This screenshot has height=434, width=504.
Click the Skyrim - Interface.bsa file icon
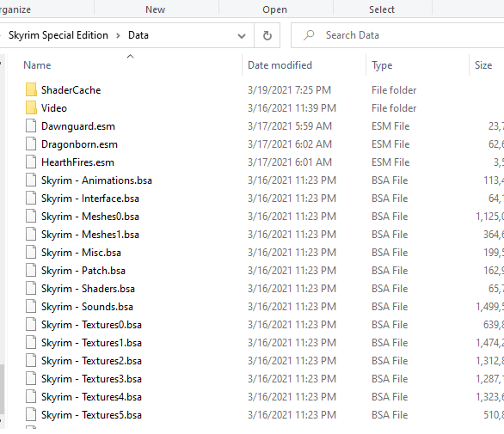pos(31,199)
